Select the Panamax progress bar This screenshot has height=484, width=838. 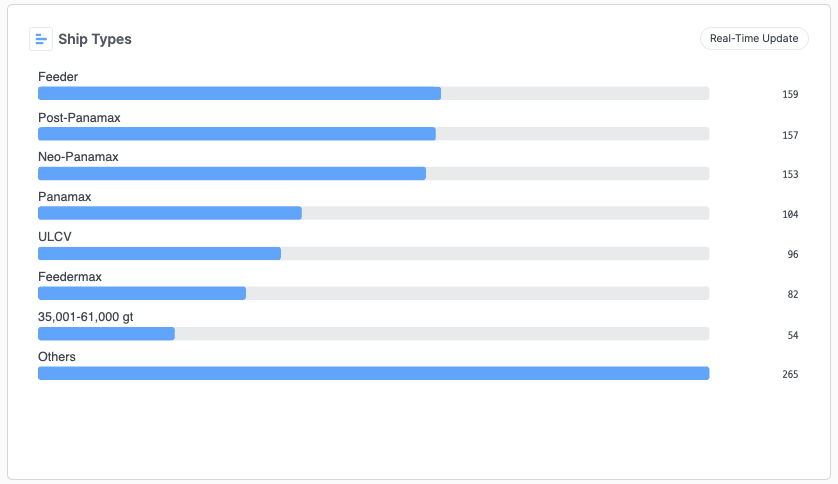pos(374,213)
